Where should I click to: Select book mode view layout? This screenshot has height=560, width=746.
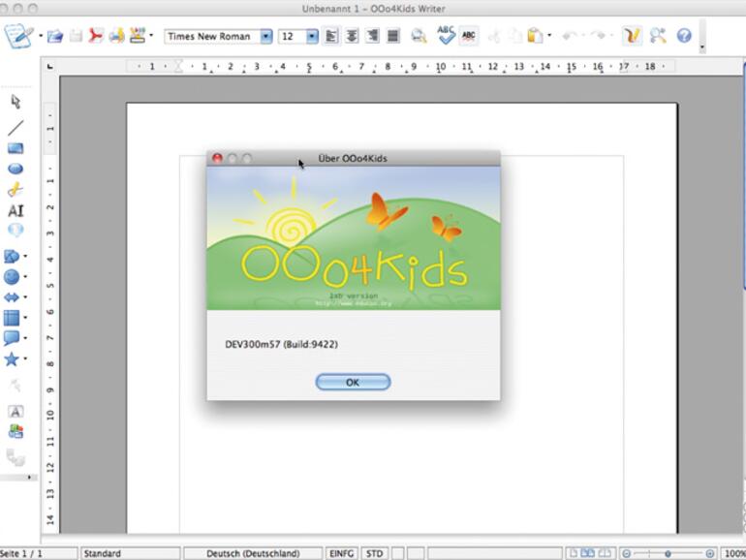[605, 553]
